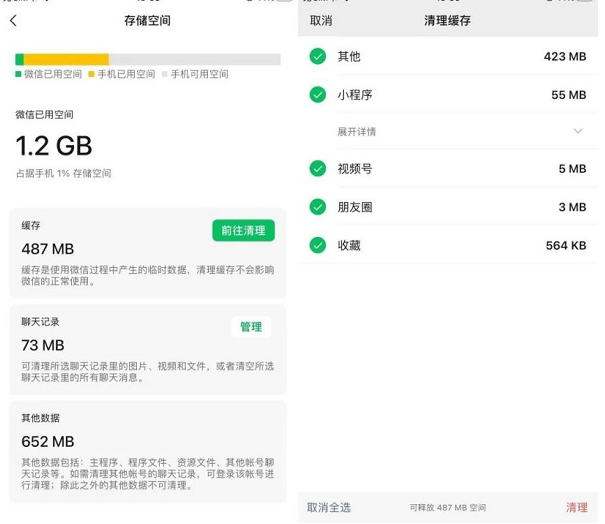The image size is (605, 524).
Task: Open 管理 for chat records
Action: click(x=251, y=327)
